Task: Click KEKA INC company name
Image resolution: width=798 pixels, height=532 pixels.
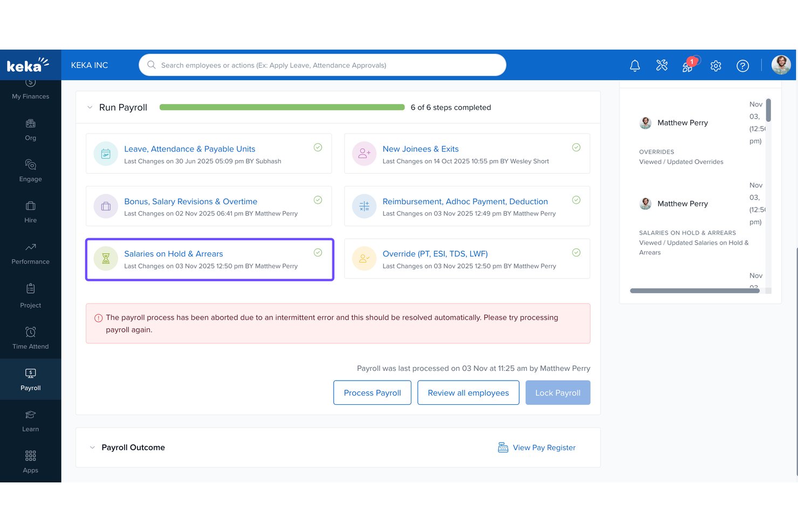Action: click(x=90, y=65)
